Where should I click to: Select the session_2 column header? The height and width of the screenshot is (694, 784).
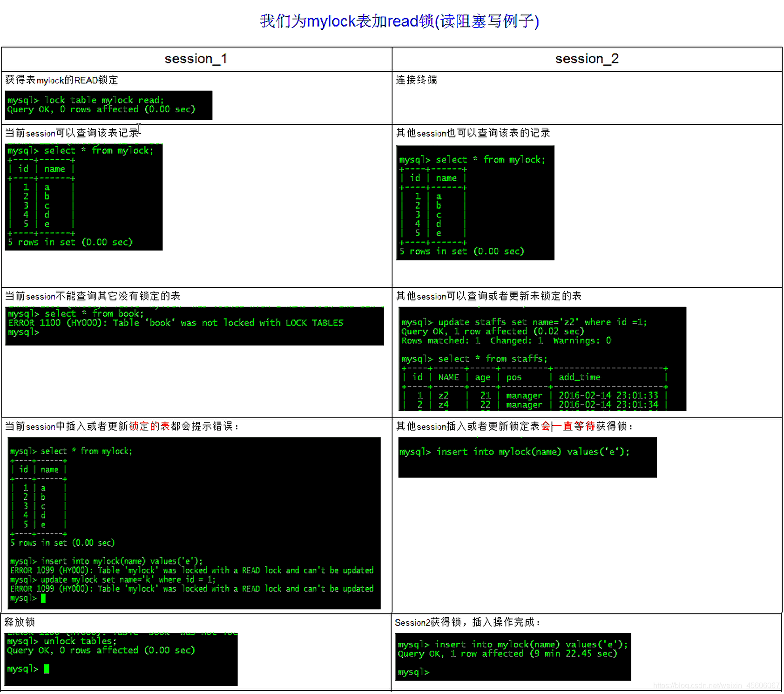[x=587, y=59]
